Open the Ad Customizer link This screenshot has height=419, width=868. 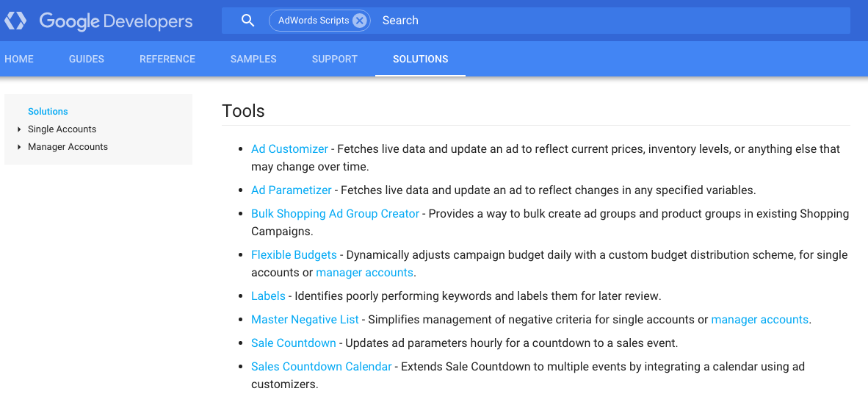pos(289,149)
